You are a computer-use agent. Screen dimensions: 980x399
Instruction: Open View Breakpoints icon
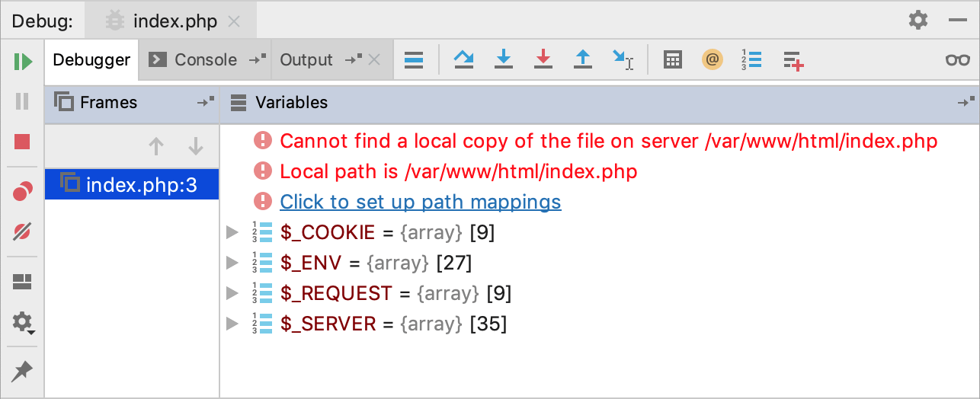23,192
